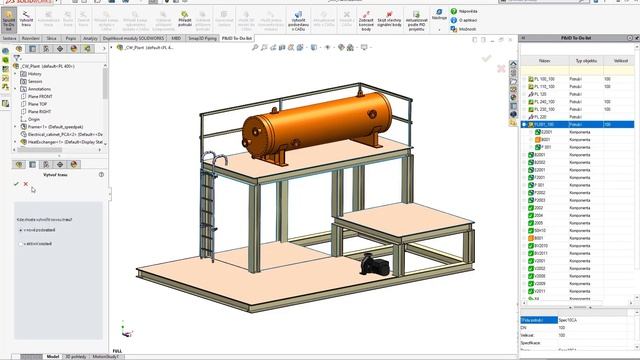Tick the checkbox of row PL 100_100
The width and height of the screenshot is (640, 360).
(x=524, y=79)
